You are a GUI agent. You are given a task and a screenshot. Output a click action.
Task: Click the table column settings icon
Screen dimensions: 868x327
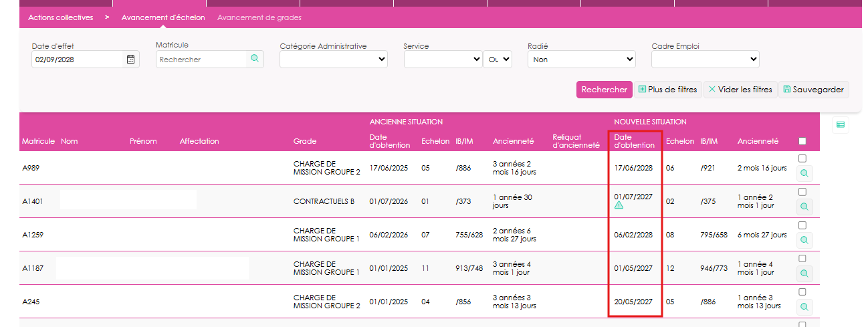pos(841,124)
